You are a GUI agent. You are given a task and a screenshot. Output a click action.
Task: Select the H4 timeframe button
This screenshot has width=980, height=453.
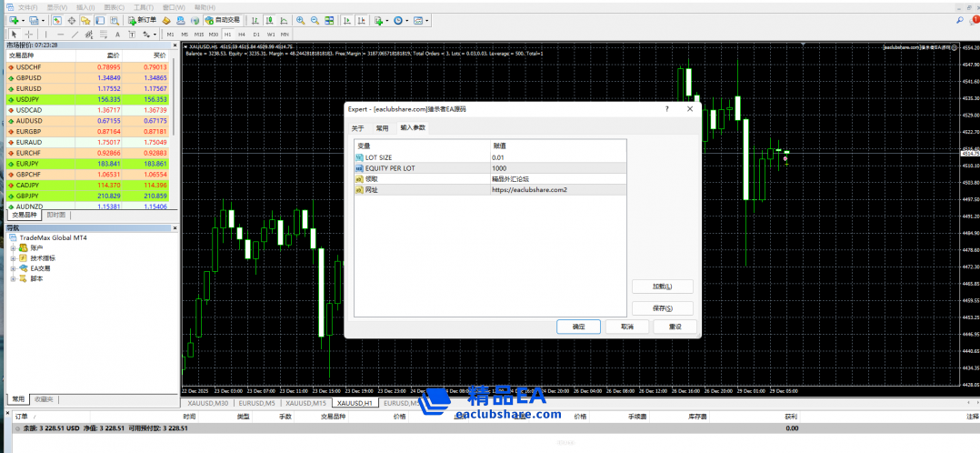[241, 34]
